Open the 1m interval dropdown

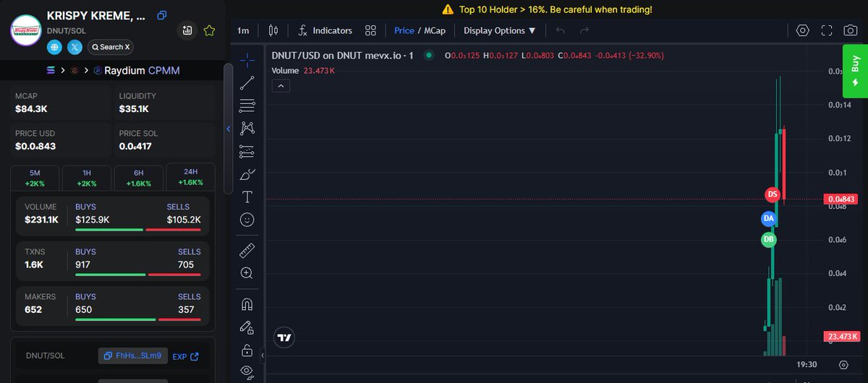(243, 30)
